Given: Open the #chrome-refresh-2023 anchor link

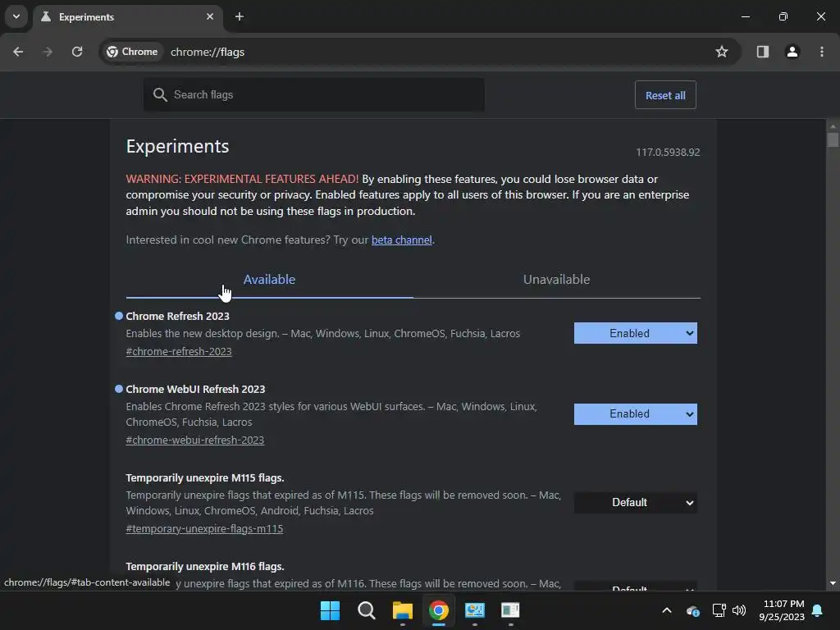Looking at the screenshot, I should click(179, 351).
